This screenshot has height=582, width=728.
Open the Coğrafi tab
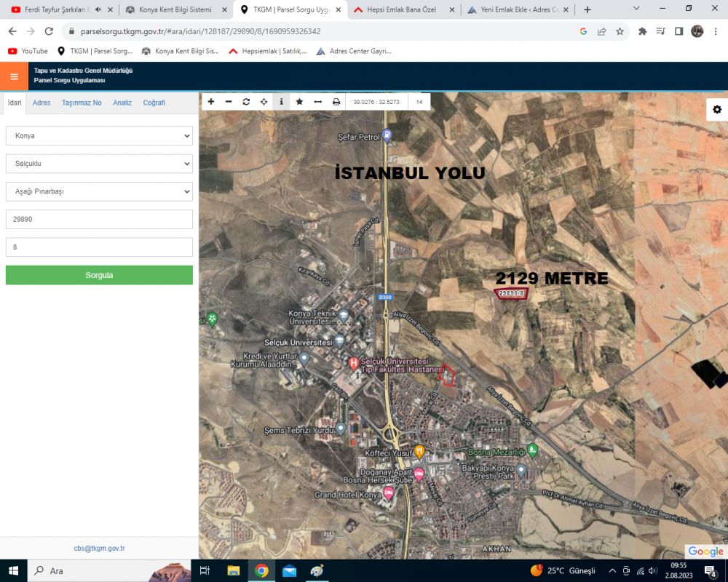154,103
